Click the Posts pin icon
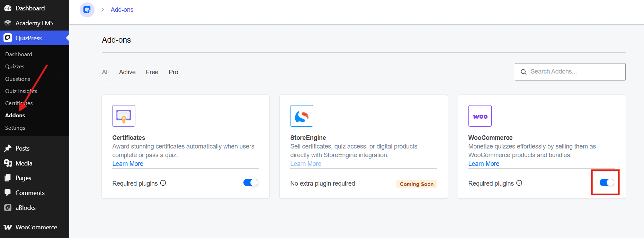 [8, 148]
